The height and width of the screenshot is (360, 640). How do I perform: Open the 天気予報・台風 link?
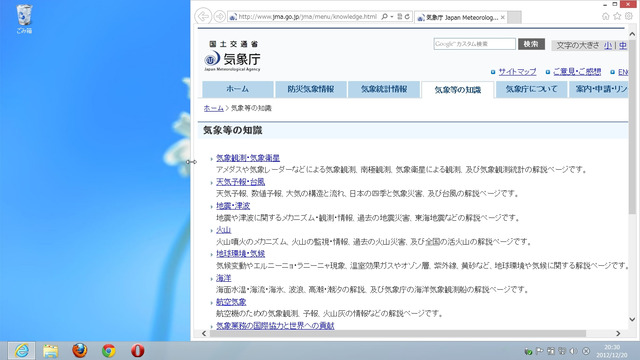tap(240, 182)
